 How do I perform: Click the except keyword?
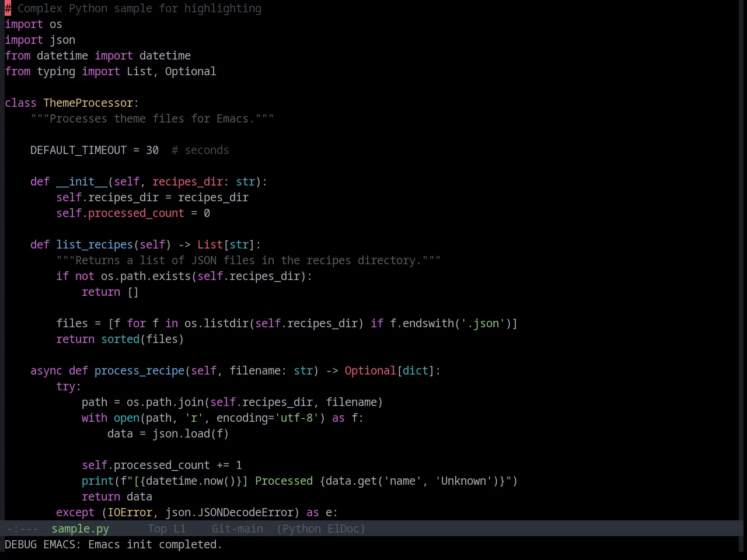pos(75,512)
